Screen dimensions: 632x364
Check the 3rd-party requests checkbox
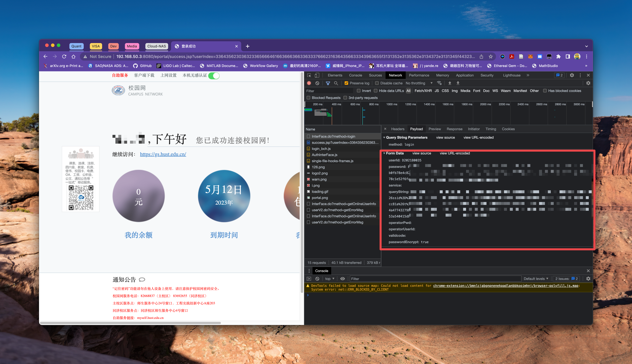[345, 98]
